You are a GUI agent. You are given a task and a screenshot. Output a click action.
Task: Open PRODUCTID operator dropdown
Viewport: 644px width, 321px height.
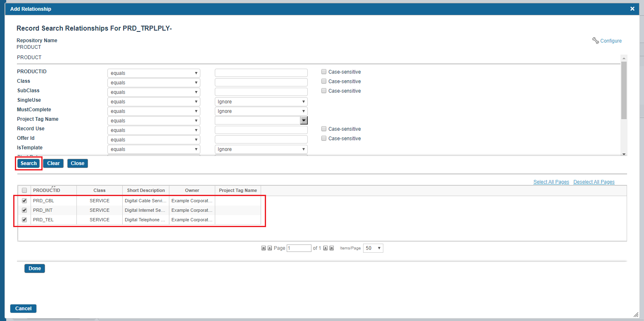(154, 73)
